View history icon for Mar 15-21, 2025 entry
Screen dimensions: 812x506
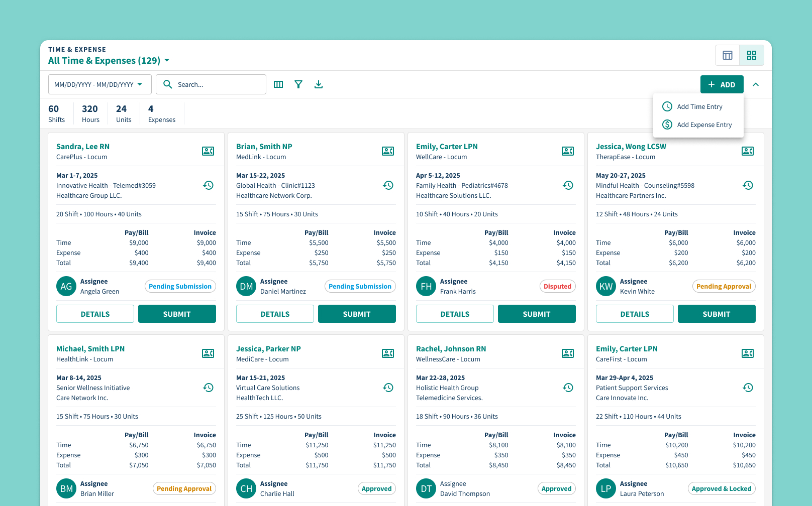[x=388, y=388]
